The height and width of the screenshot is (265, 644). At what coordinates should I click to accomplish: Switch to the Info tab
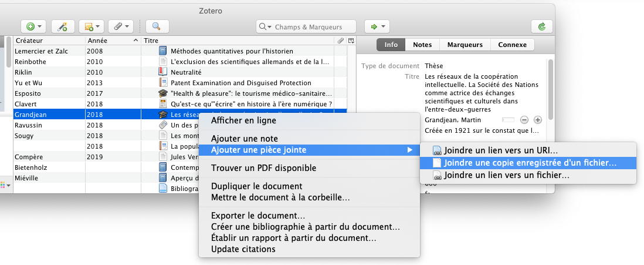pos(391,45)
